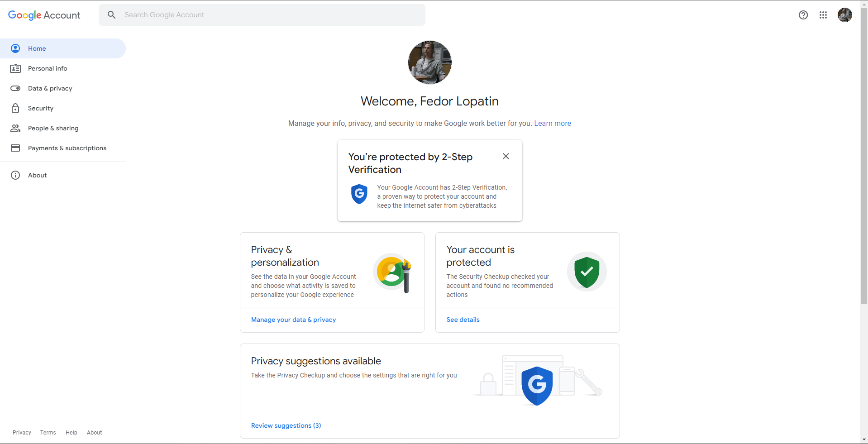
Task: Click the scrollbar down arrow
Action: click(864, 439)
